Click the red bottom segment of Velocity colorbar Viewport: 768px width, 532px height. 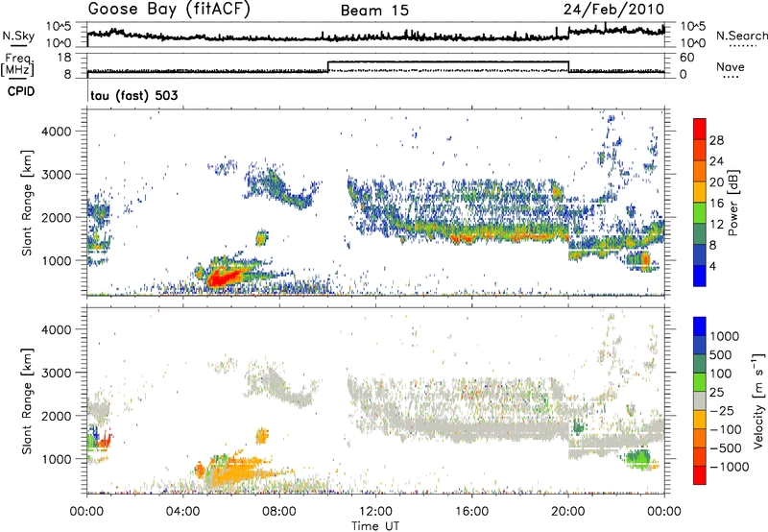700,475
